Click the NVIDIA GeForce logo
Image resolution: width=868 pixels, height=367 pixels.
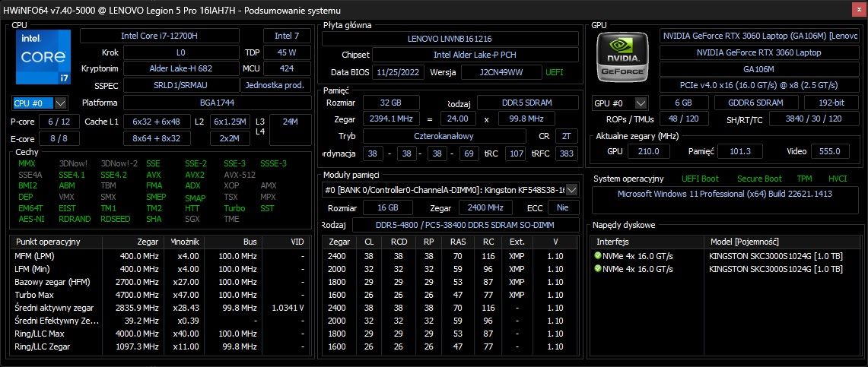point(623,55)
